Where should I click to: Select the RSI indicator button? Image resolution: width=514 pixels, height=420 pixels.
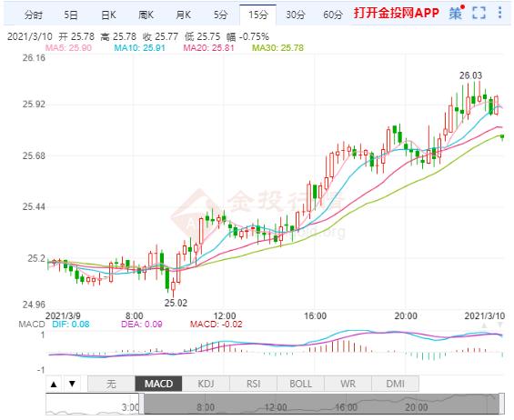tap(254, 384)
